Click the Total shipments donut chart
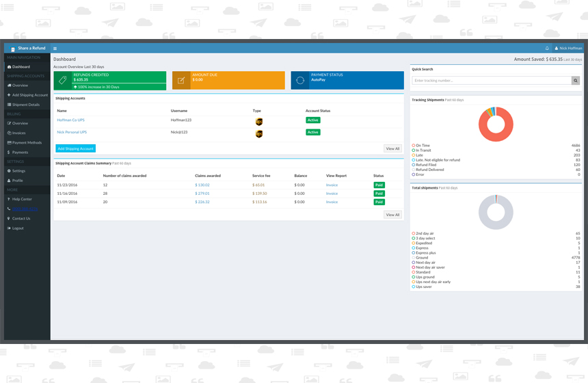This screenshot has width=588, height=383. [496, 212]
